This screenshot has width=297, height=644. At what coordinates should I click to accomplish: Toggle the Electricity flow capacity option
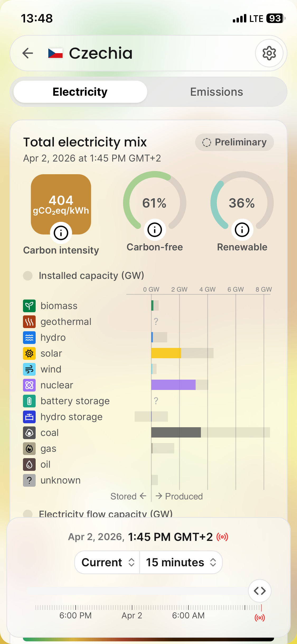coord(28,514)
